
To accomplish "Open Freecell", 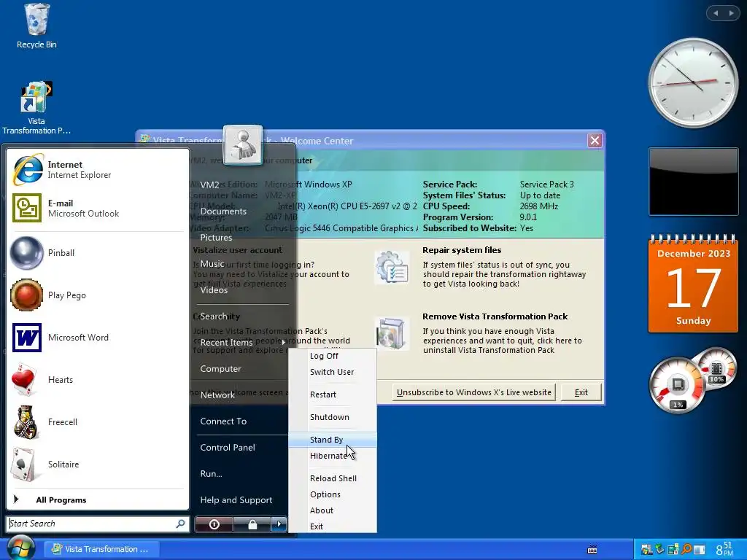I will [97, 422].
